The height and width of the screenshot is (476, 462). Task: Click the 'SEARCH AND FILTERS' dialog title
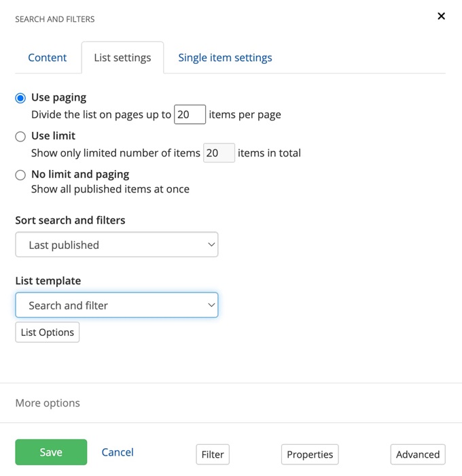(55, 19)
